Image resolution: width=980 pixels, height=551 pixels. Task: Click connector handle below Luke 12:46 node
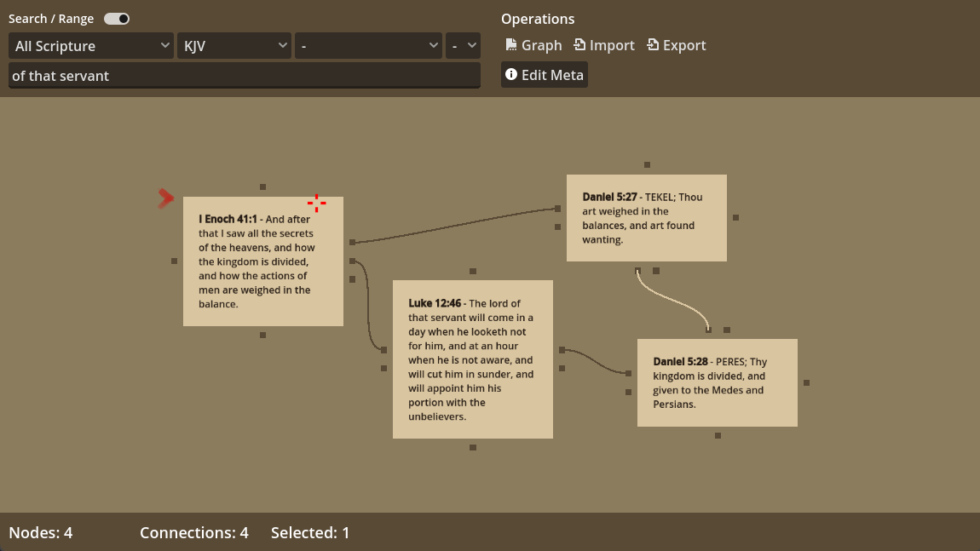click(x=473, y=447)
